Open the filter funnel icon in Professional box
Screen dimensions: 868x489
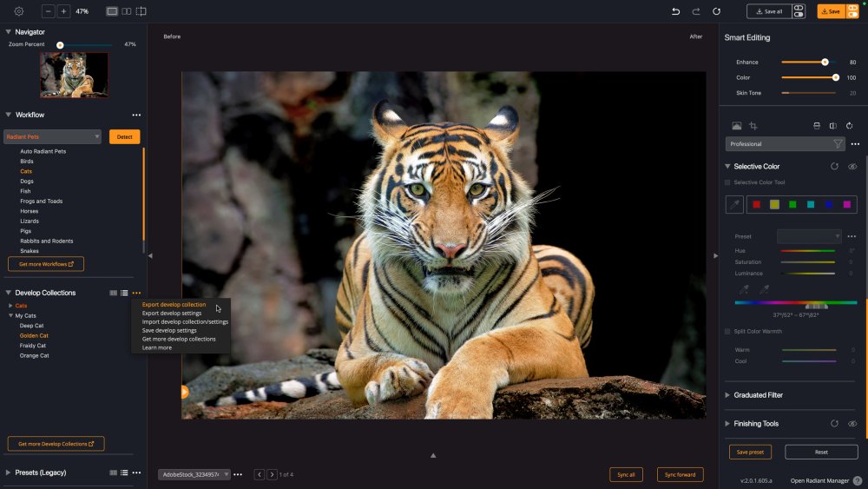838,144
